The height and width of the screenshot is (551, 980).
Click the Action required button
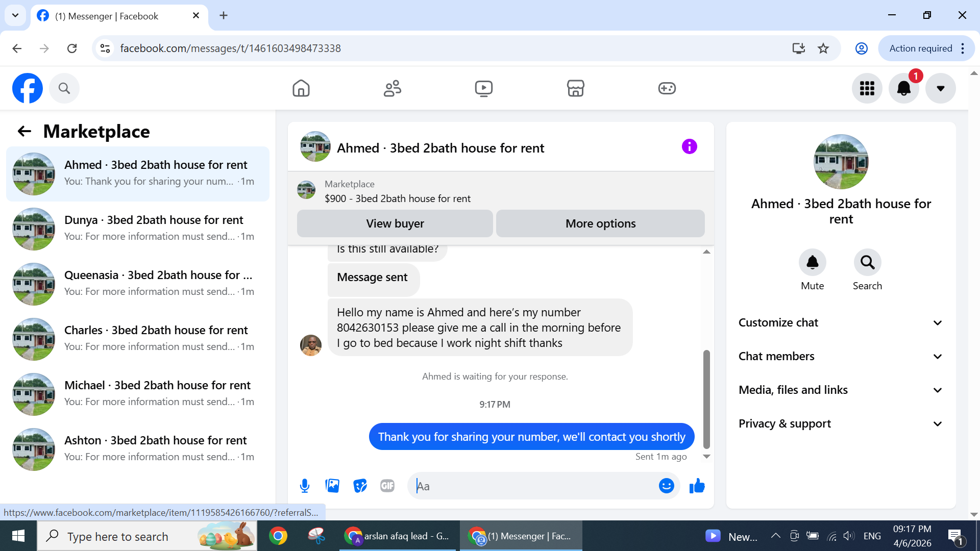tap(926, 48)
